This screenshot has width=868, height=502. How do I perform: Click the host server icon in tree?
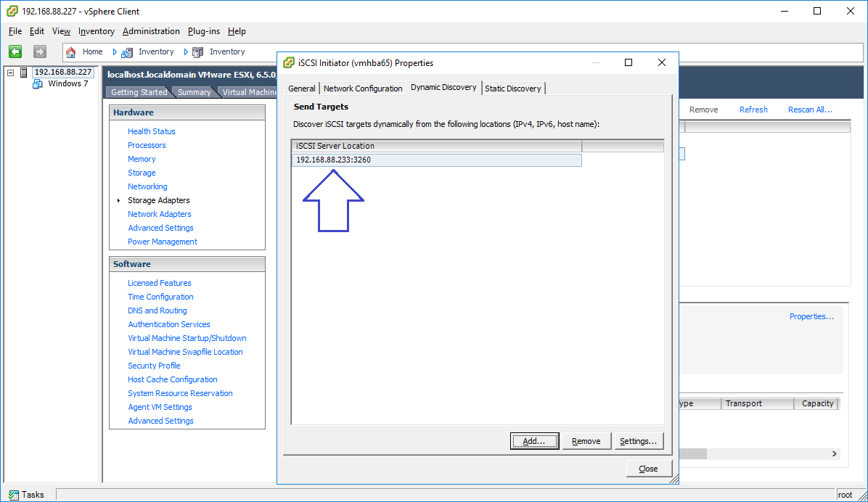(24, 72)
